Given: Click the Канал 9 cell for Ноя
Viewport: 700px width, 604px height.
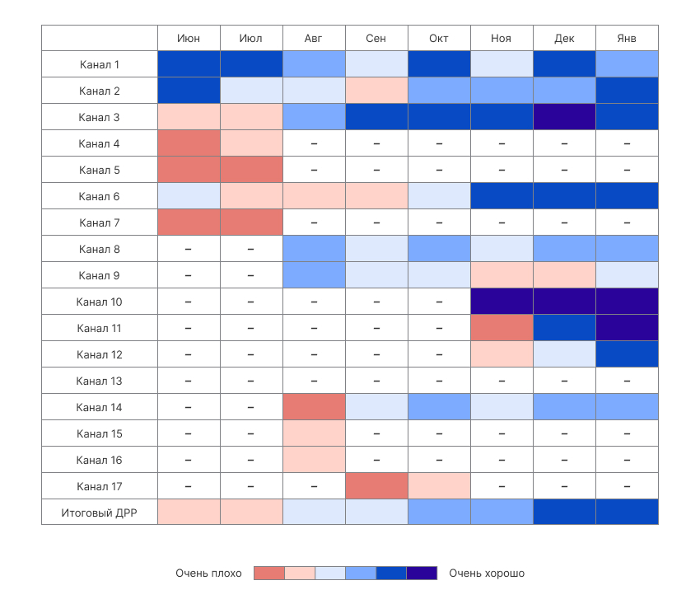Looking at the screenshot, I should (x=502, y=275).
